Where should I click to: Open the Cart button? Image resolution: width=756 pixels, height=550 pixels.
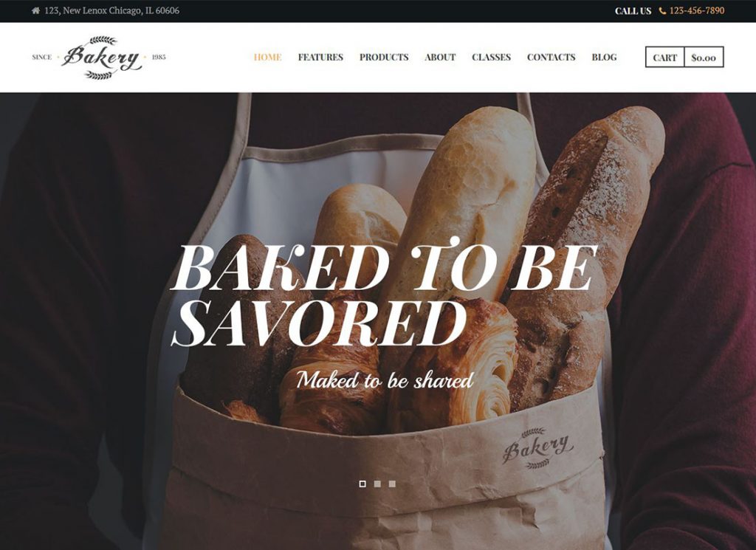(665, 58)
